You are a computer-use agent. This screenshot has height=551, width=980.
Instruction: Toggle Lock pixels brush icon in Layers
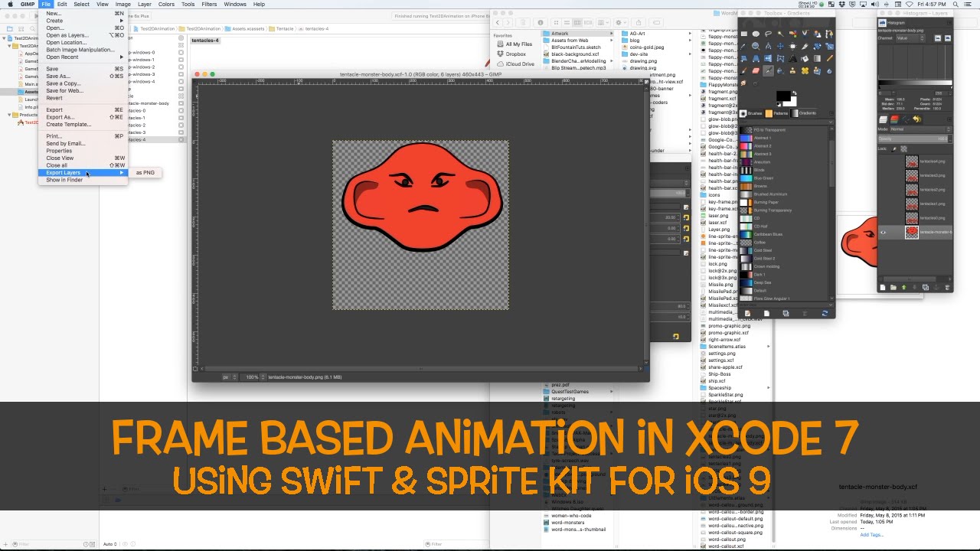click(x=894, y=148)
